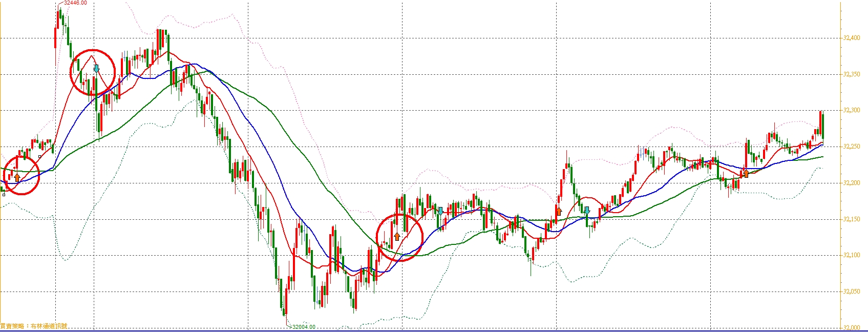Click the small square marker at the far-left edge

(4, 195)
